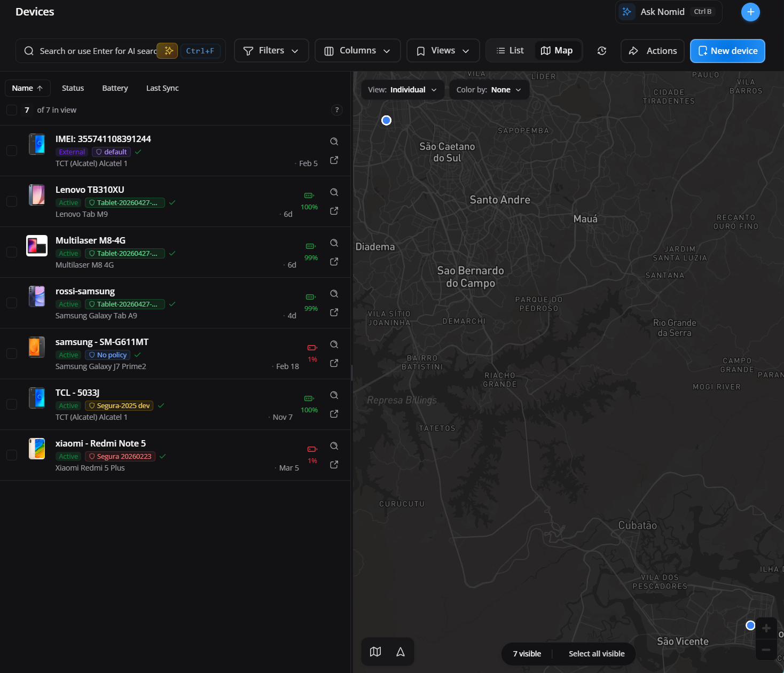Image resolution: width=784 pixels, height=673 pixels.
Task: Check the Lenovo TB310XU checkbox
Action: tap(12, 201)
